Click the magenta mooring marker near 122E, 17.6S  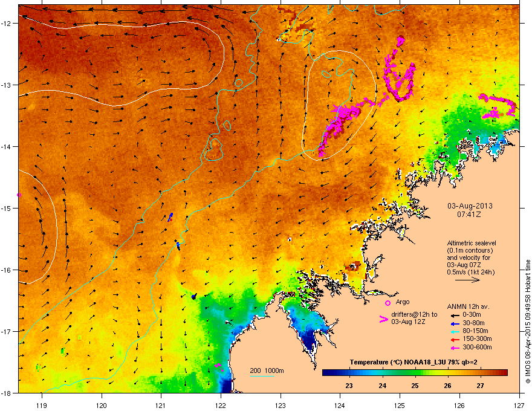219,367
